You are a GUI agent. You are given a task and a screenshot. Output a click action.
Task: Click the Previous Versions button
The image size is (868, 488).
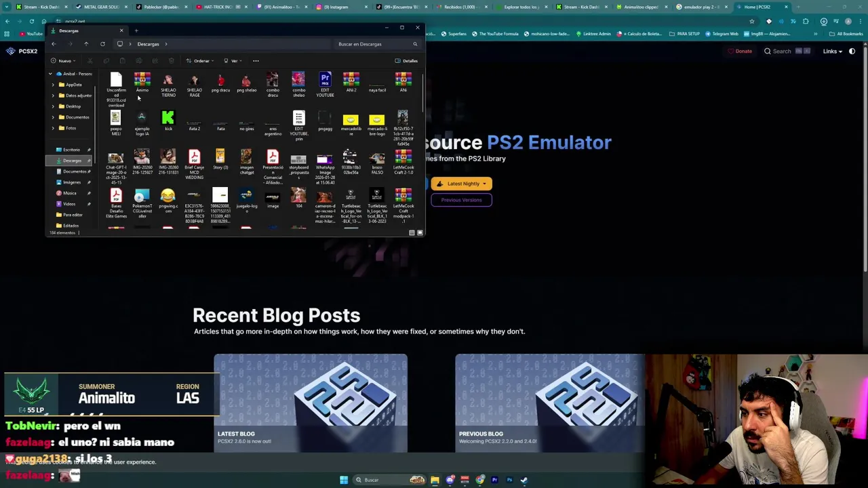(x=461, y=200)
